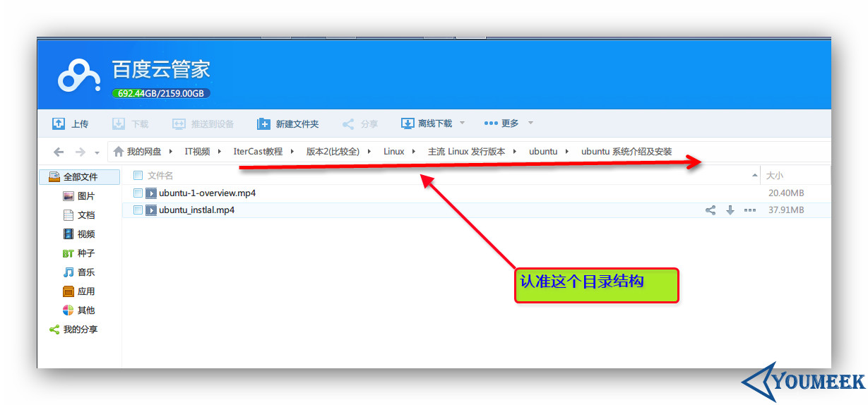Open the navigation history dropdown arrow
The height and width of the screenshot is (405, 868).
pyautogui.click(x=97, y=152)
